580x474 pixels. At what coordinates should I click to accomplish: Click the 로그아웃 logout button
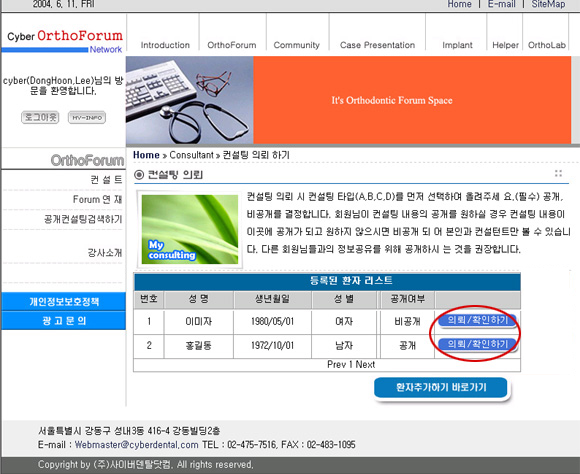[40, 117]
